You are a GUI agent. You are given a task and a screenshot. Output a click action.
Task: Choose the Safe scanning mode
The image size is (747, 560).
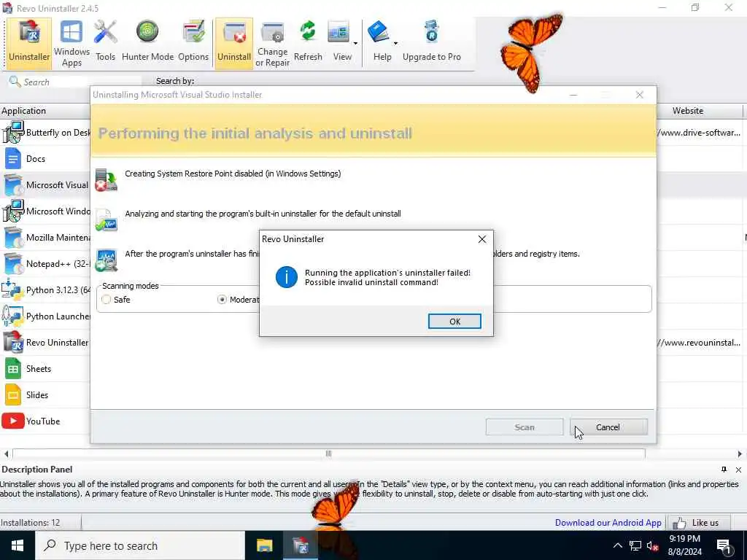(107, 300)
